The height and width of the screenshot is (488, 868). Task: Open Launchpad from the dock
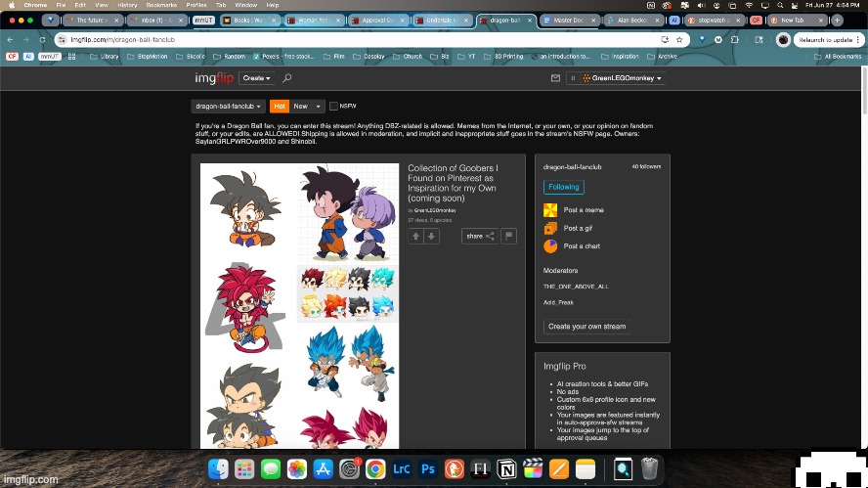point(244,469)
